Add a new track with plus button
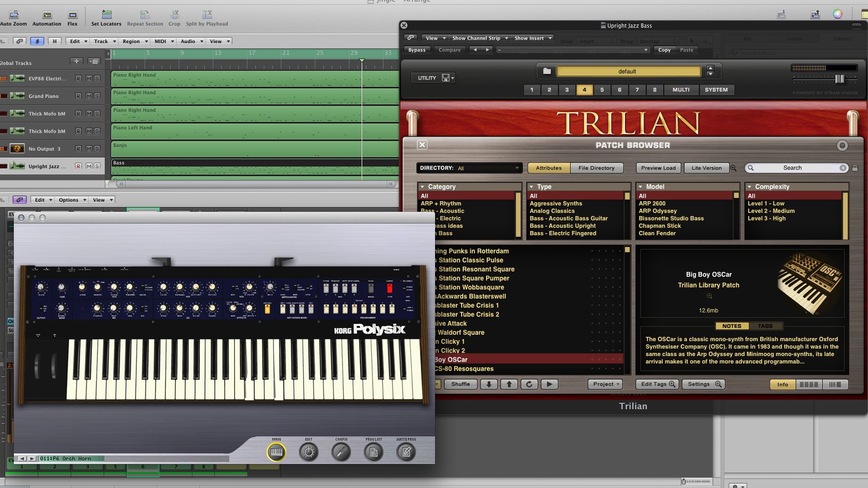 pyautogui.click(x=77, y=62)
